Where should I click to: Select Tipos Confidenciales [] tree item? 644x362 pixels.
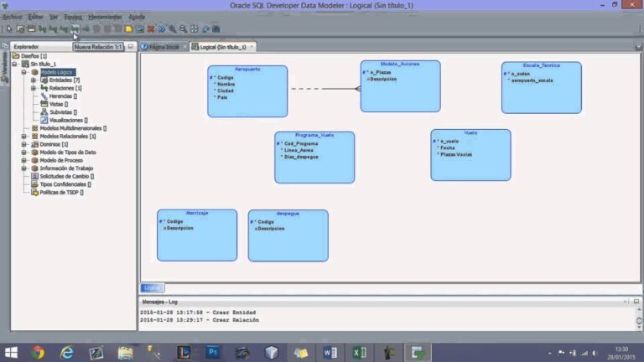(65, 184)
